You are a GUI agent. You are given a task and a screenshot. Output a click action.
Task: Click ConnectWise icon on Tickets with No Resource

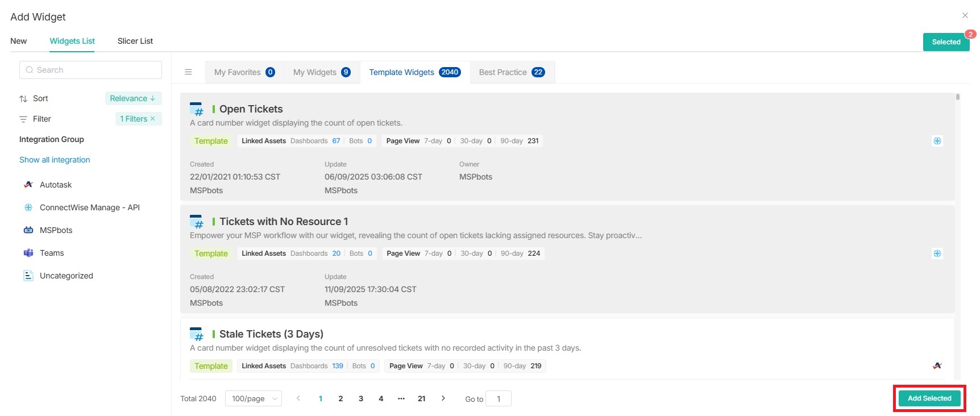point(937,253)
